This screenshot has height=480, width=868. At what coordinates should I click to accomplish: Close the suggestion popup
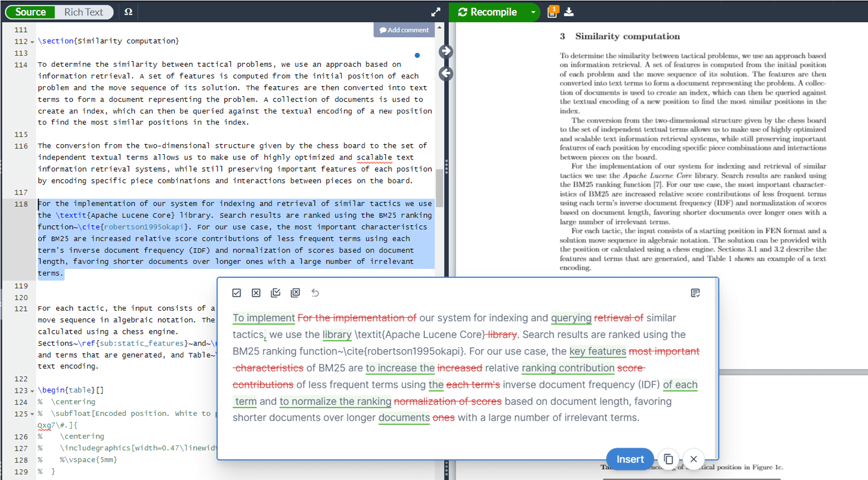[693, 459]
